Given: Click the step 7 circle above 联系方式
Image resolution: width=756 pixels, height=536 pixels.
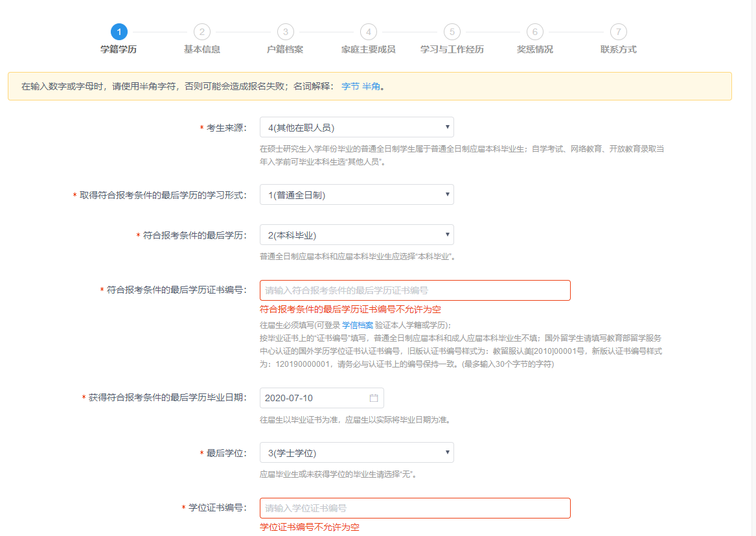Looking at the screenshot, I should pyautogui.click(x=618, y=30).
